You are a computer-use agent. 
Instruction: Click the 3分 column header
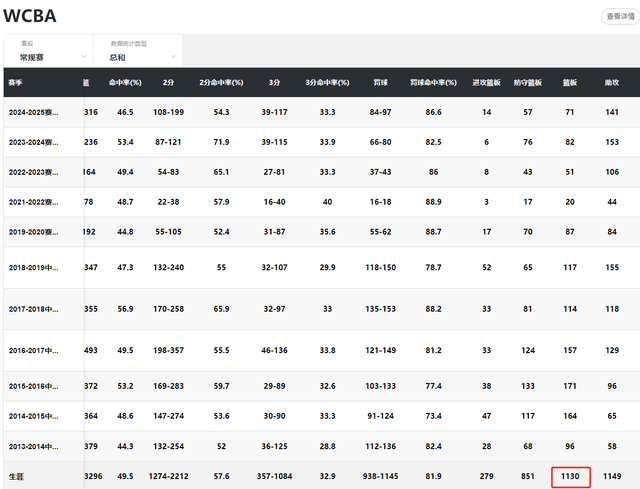(274, 82)
